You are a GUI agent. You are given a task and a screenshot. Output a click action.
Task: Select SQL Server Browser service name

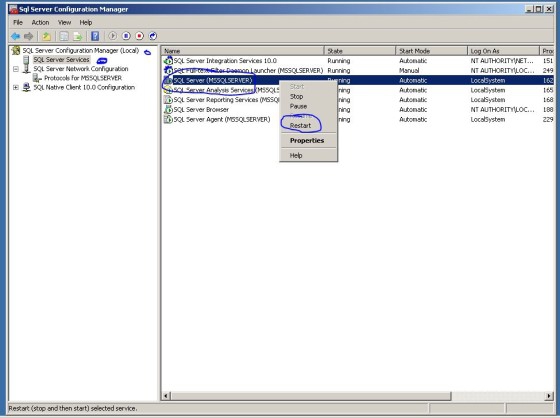[201, 110]
